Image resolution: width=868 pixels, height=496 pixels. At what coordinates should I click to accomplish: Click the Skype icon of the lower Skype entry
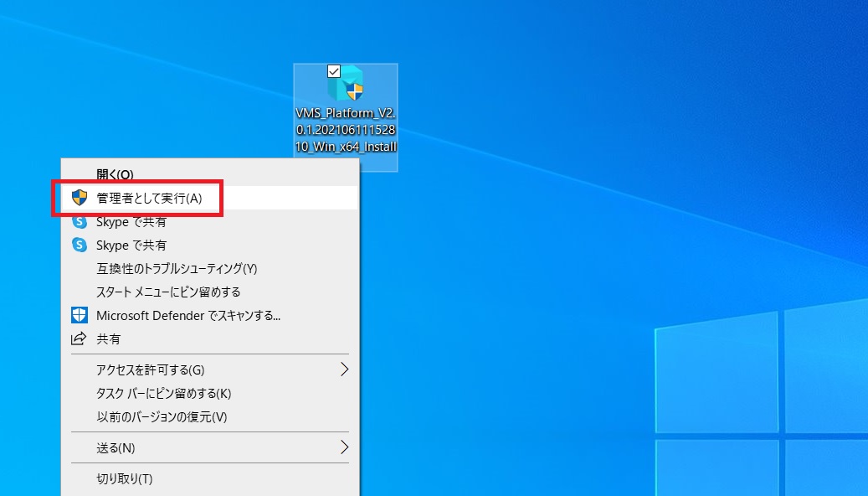pos(80,245)
